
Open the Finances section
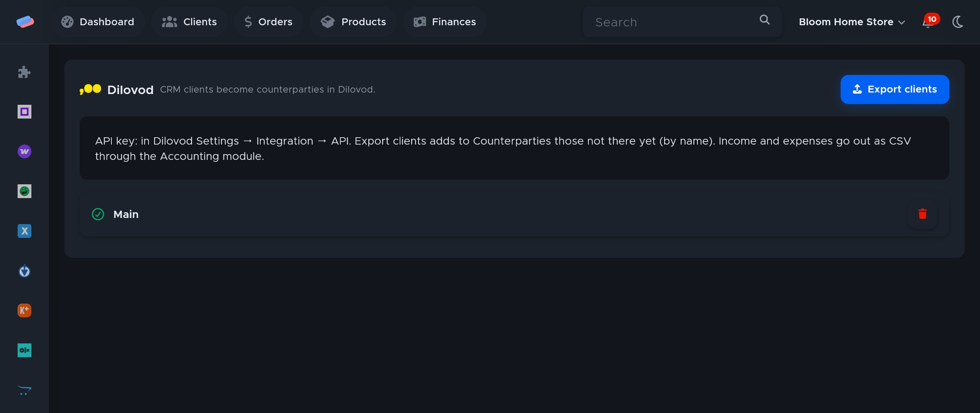(444, 22)
